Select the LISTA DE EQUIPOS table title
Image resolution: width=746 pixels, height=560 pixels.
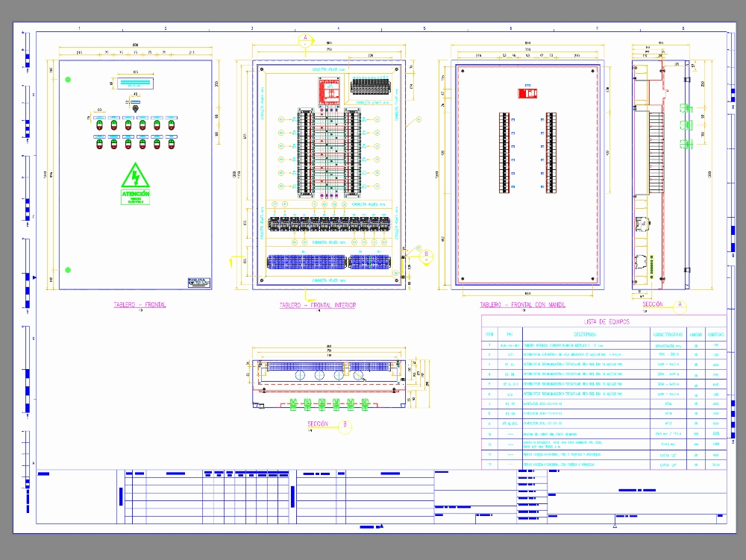click(606, 321)
